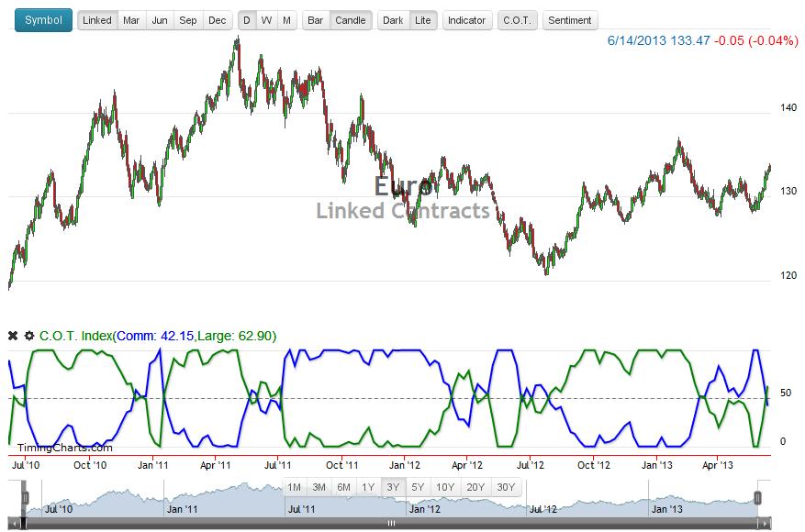
Task: Open the Indicator menu
Action: (x=466, y=20)
